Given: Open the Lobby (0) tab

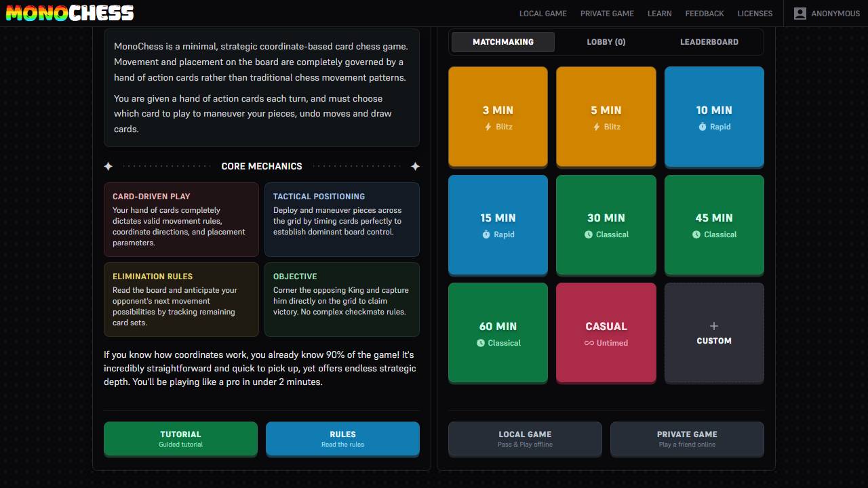Looking at the screenshot, I should click(x=606, y=42).
